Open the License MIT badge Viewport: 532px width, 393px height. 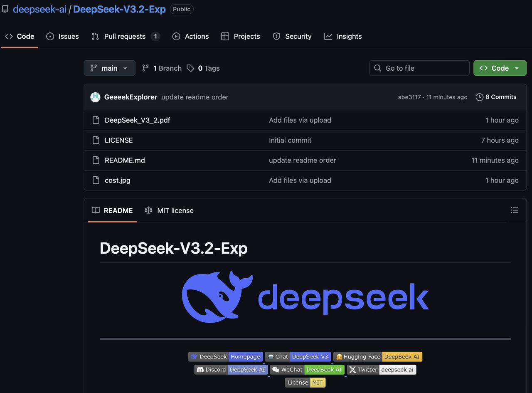(305, 383)
